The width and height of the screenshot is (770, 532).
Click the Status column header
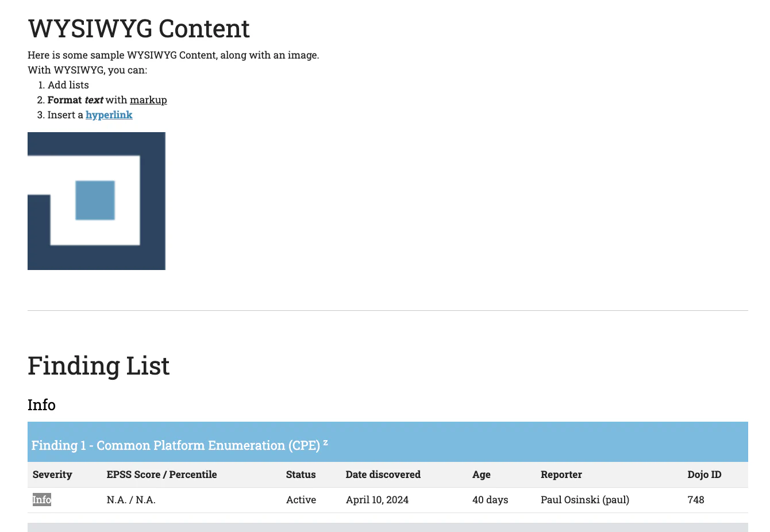pyautogui.click(x=301, y=475)
